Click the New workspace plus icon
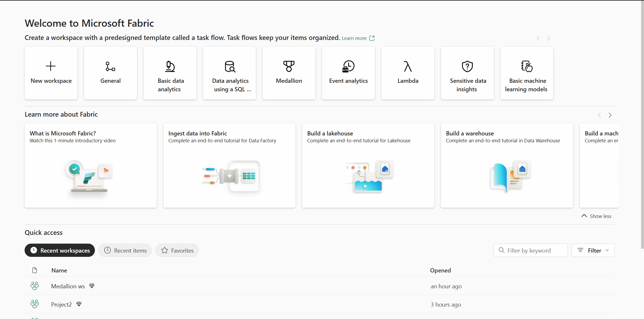This screenshot has height=319, width=644. pyautogui.click(x=50, y=66)
